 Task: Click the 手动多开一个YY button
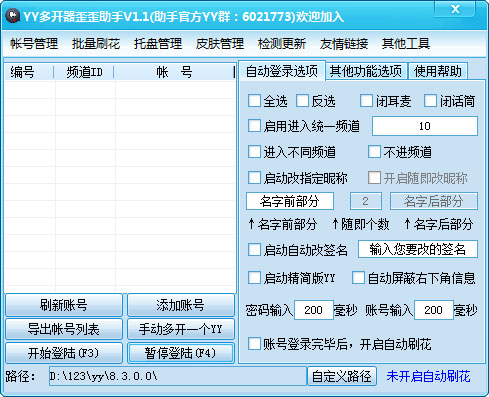[181, 329]
